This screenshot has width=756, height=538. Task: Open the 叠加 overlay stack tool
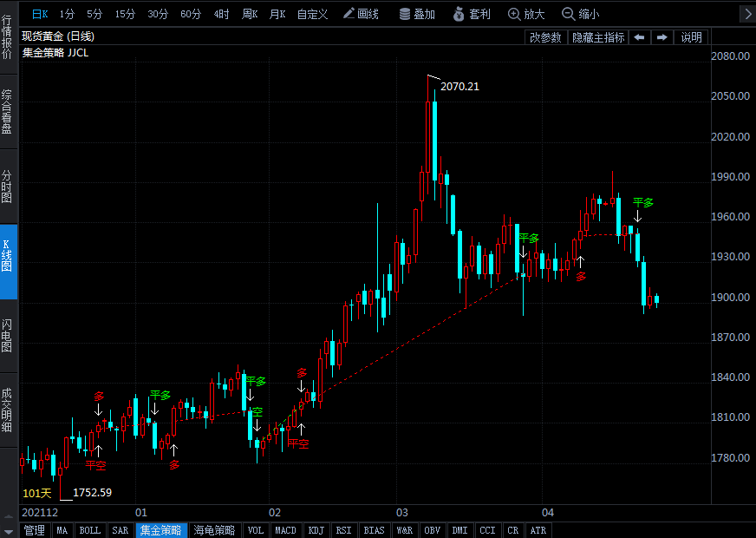click(417, 14)
